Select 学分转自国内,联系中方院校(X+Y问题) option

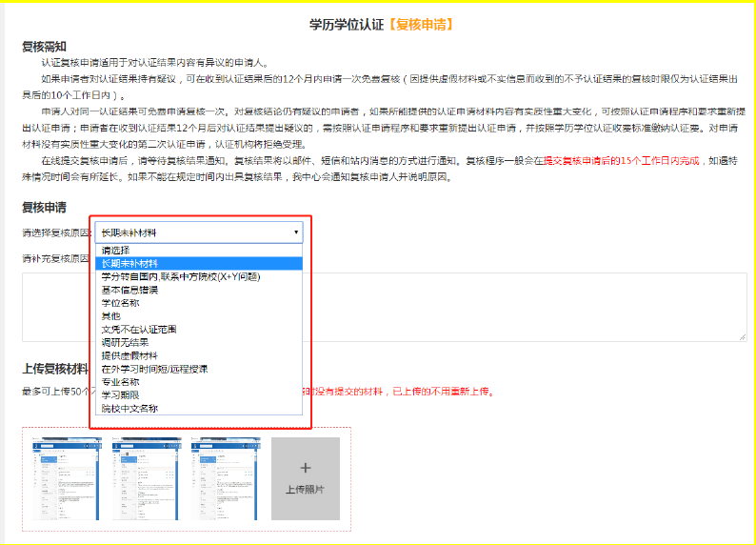(x=181, y=276)
